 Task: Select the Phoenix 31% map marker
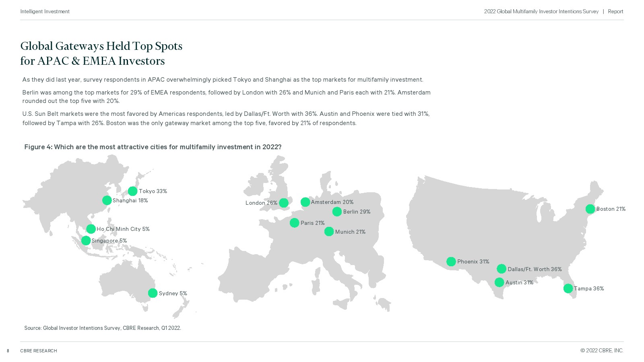(451, 261)
